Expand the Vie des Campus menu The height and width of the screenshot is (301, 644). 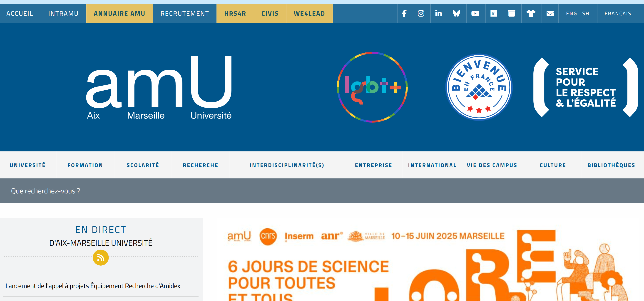[x=492, y=165]
